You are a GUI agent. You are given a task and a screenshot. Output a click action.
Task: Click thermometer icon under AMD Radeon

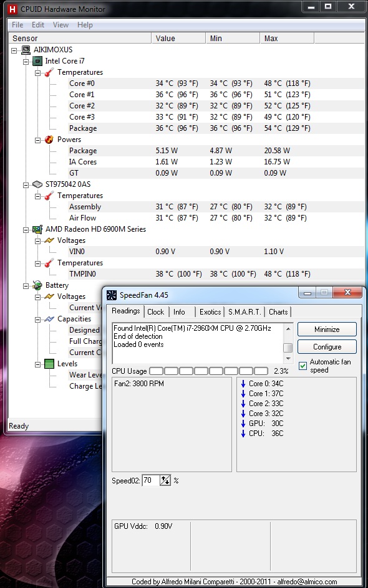[49, 263]
